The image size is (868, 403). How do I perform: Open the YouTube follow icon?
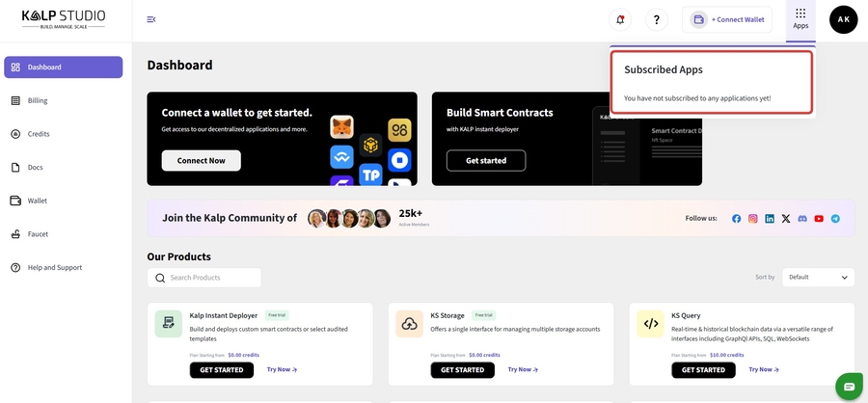pos(819,219)
